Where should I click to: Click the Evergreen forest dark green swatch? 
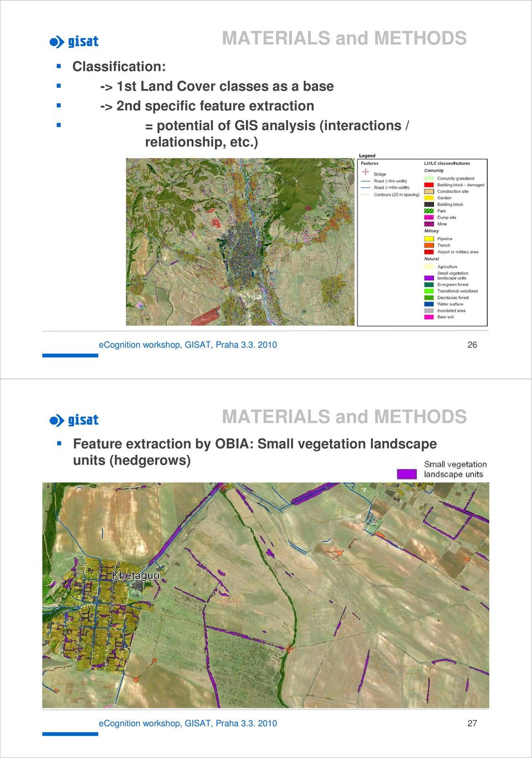pyautogui.click(x=429, y=284)
